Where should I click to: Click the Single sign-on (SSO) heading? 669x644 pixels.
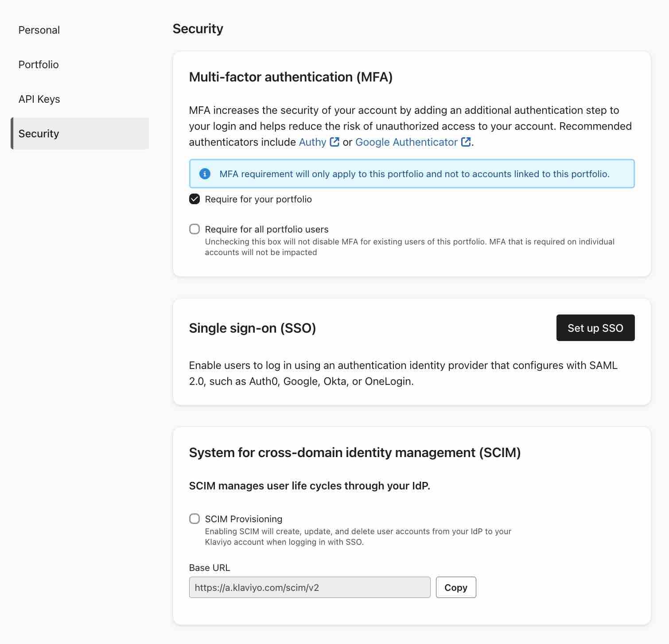(253, 328)
